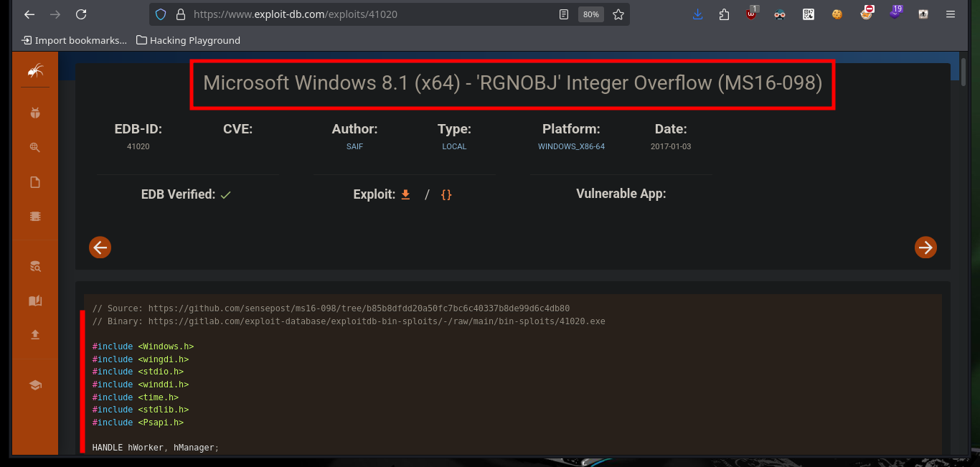Viewport: 980px width, 467px height.
Task: Click the page vertical scrollbar
Action: (x=963, y=74)
